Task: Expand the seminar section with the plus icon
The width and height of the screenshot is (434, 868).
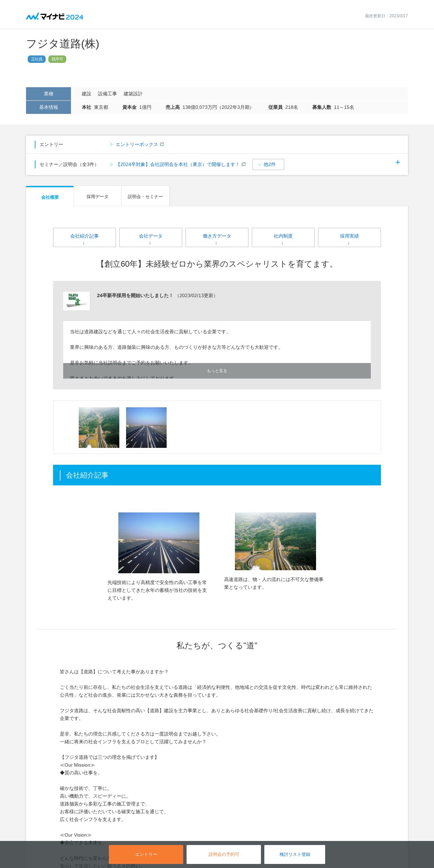Action: pyautogui.click(x=398, y=162)
